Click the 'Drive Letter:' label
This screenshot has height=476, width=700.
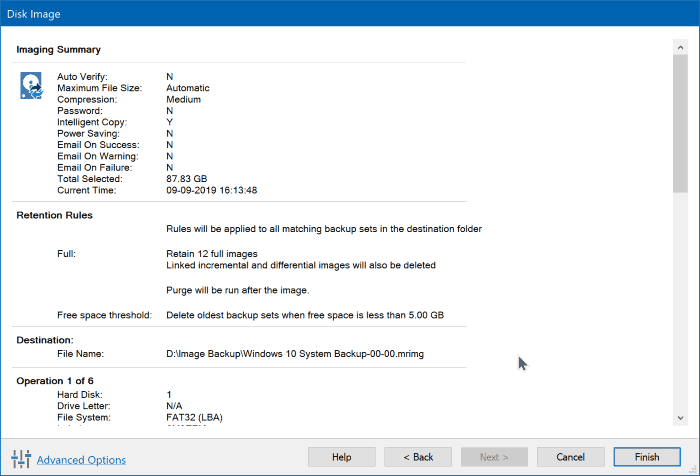(x=83, y=406)
